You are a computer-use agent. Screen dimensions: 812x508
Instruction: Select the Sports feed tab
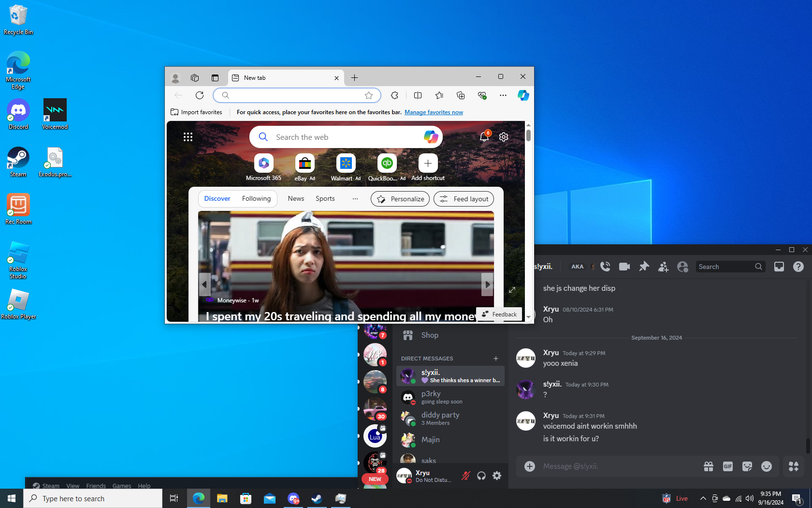(325, 199)
